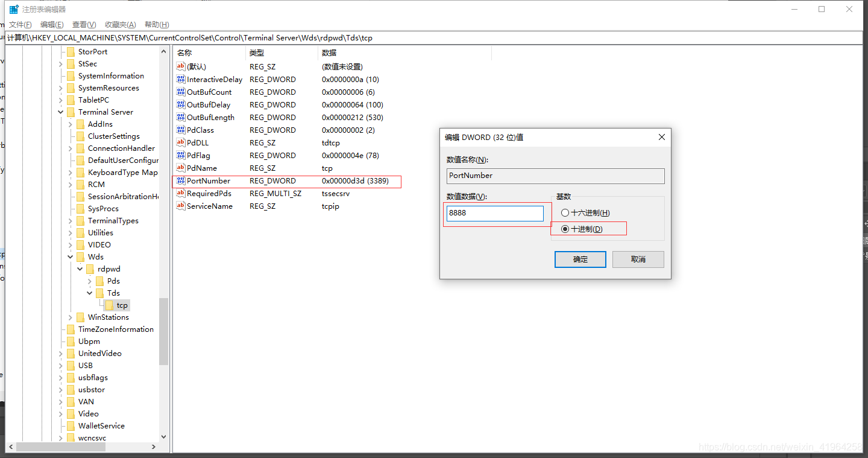Select the 十进制 decimal radio button

(x=565, y=229)
